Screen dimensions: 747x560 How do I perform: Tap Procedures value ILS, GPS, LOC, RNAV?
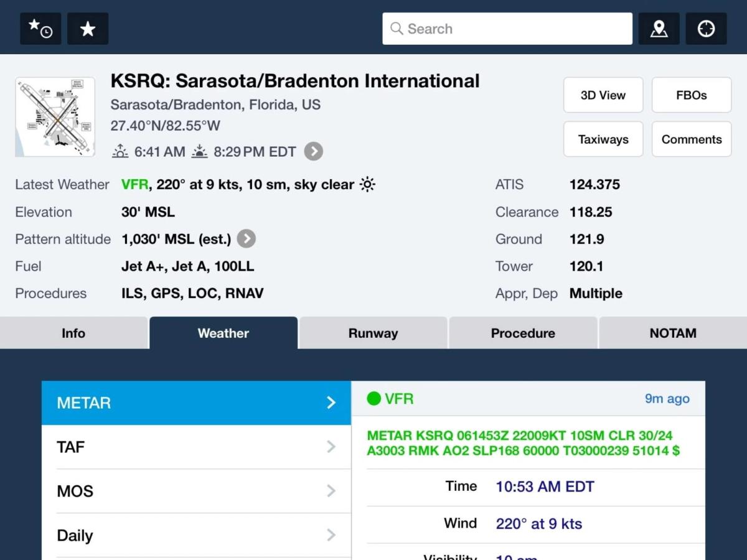[x=192, y=294]
